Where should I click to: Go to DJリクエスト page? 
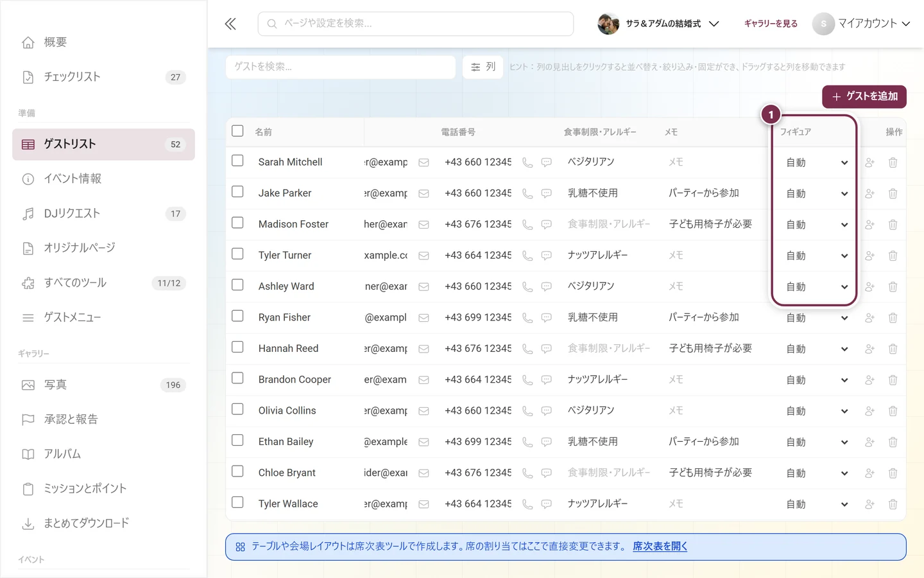(103, 213)
